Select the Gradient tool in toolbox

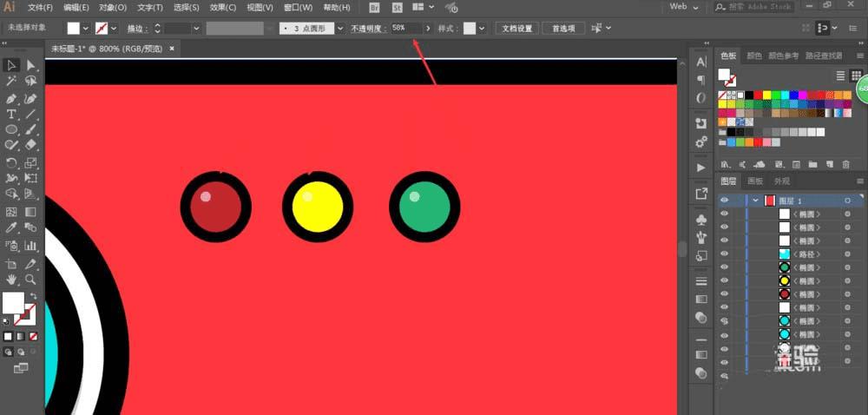click(x=30, y=212)
